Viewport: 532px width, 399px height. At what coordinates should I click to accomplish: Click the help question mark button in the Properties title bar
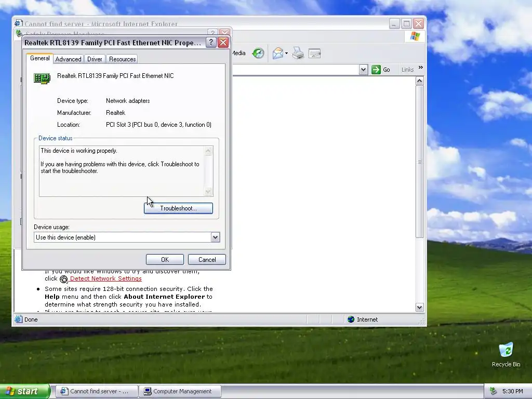(x=211, y=43)
